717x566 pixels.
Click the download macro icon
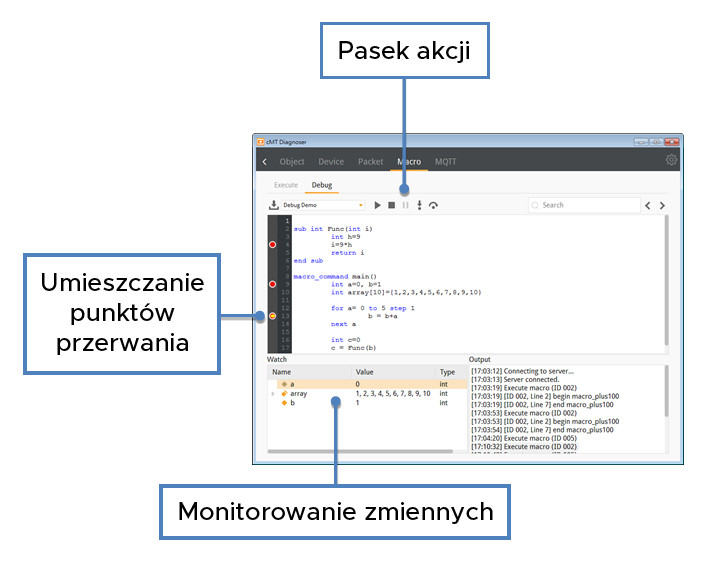pyautogui.click(x=273, y=205)
